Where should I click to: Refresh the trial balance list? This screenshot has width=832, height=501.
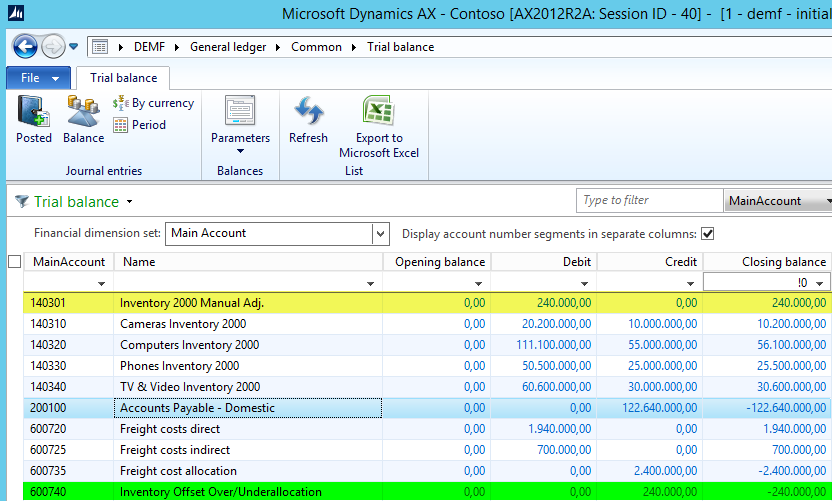pos(308,119)
